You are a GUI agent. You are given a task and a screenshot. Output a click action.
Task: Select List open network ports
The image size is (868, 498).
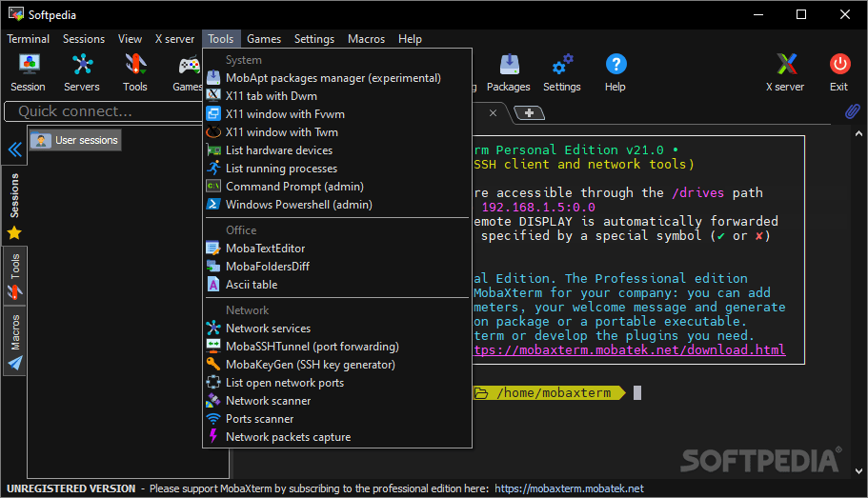337,383
